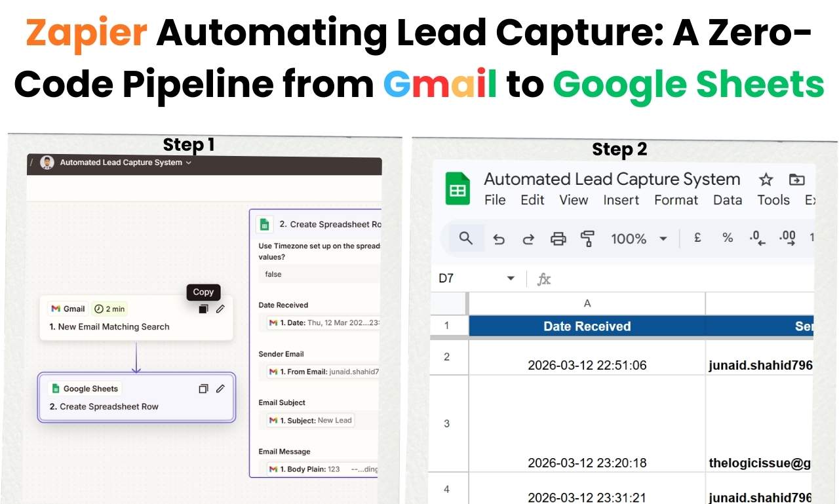
Task: Click the thelogicissue@g email cell
Action: point(760,423)
